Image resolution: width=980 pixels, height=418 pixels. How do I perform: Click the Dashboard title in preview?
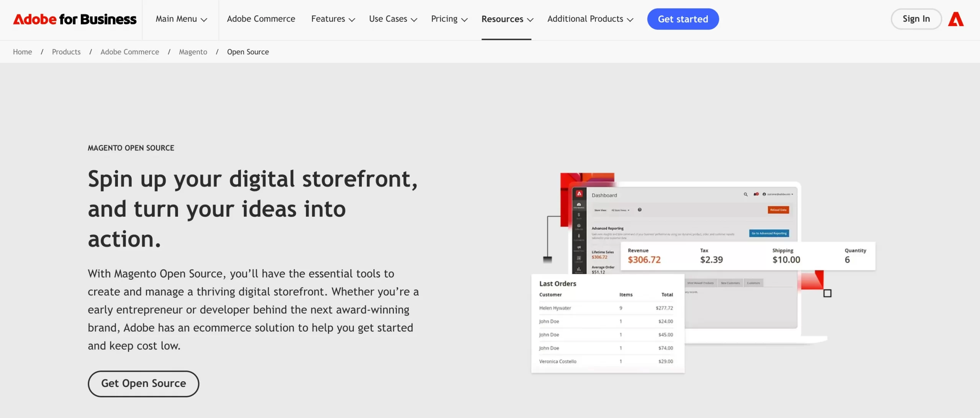coord(604,195)
